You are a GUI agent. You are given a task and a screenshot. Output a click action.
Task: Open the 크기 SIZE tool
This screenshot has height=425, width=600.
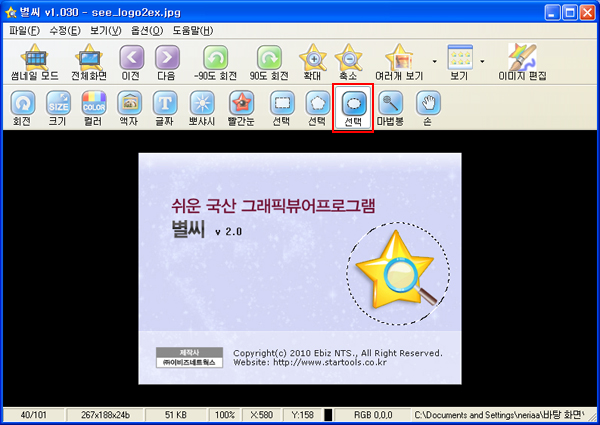pyautogui.click(x=58, y=108)
